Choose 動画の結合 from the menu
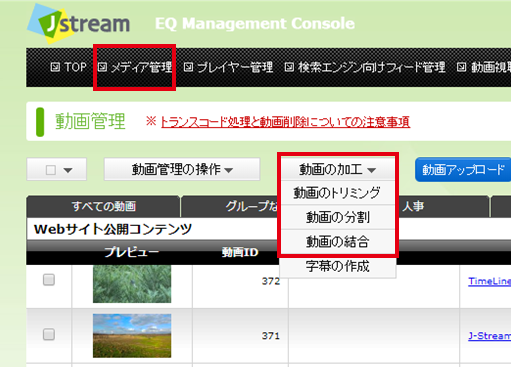Screen dimensions: 511x367 pos(338,242)
